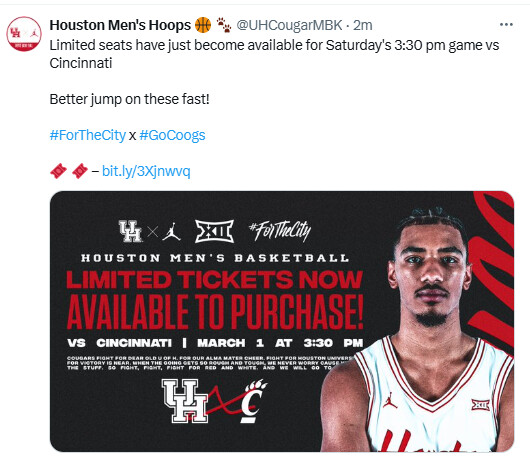Click the large UH logo near bottom

[185, 401]
